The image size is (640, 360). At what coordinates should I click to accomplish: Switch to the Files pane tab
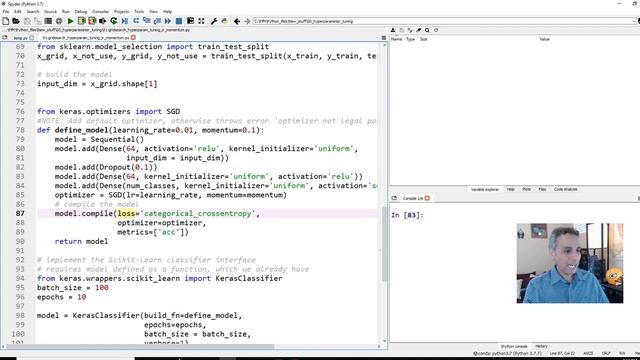tap(542, 189)
